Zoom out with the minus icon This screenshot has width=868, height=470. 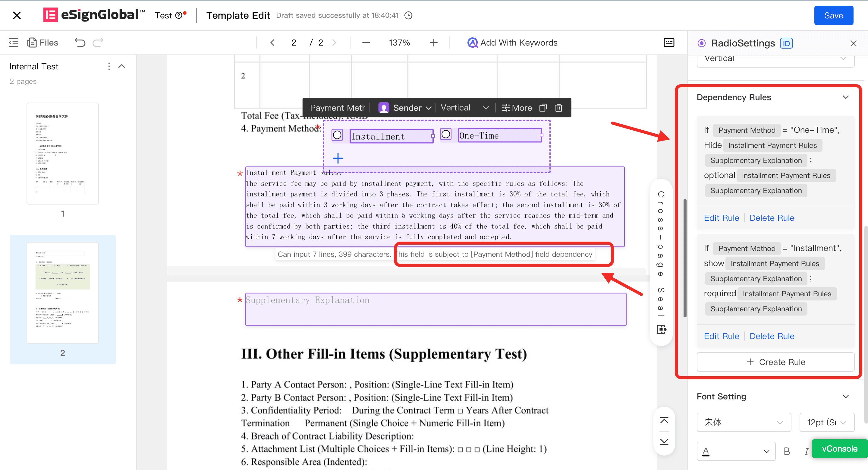366,43
